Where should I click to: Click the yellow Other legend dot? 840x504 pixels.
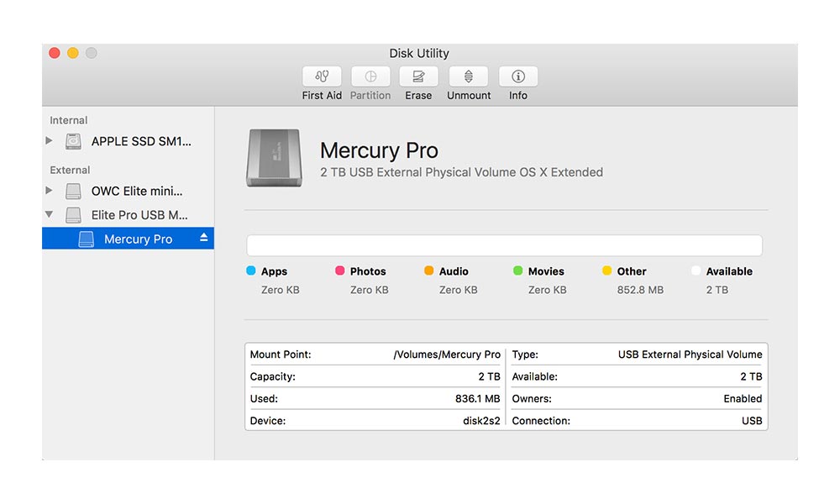coord(606,270)
